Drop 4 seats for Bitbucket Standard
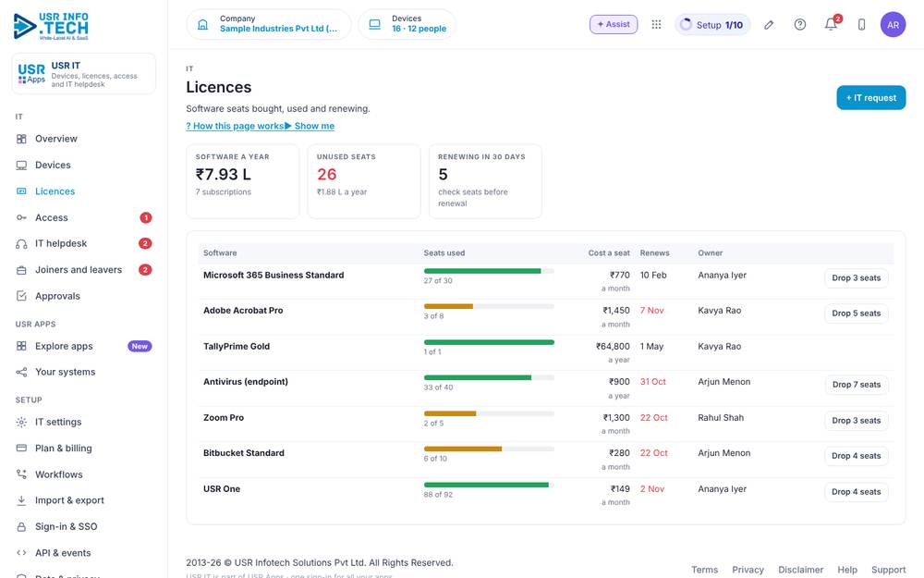The width and height of the screenshot is (924, 578). point(857,456)
